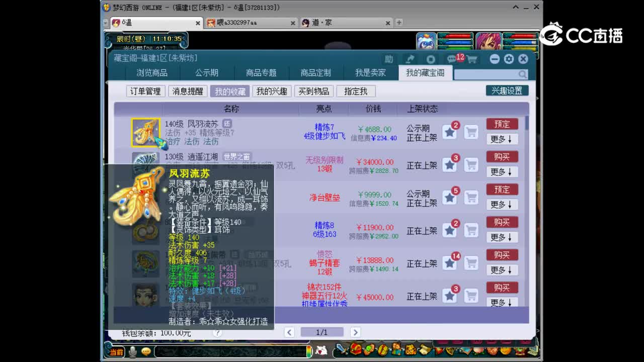Open 我的兴趣 section
644x362 pixels.
[272, 91]
